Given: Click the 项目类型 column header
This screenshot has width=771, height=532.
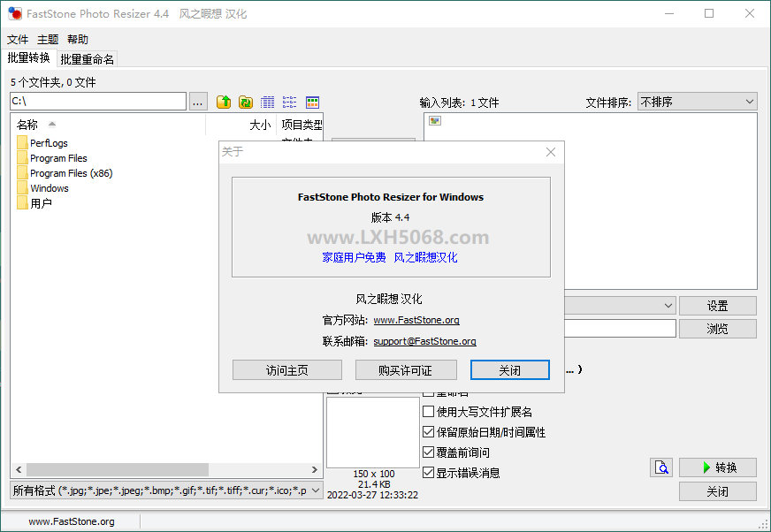Looking at the screenshot, I should [302, 125].
